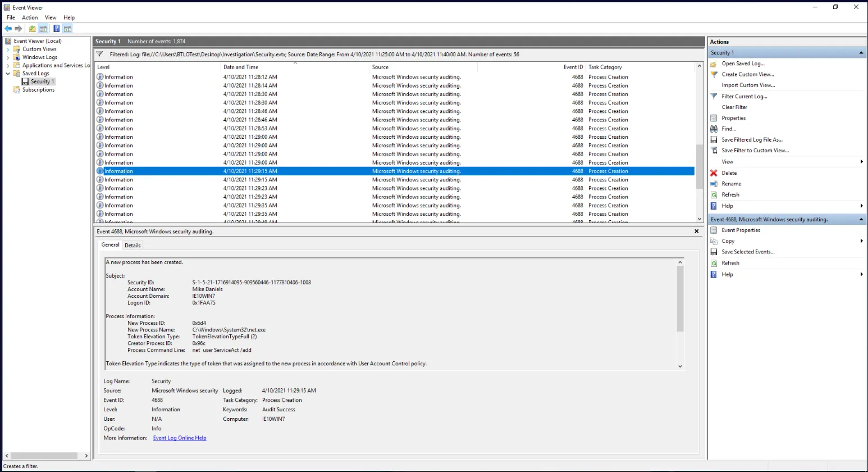Click the Refresh icon under Security 1
Viewport: 868px width, 472px height.
(714, 195)
